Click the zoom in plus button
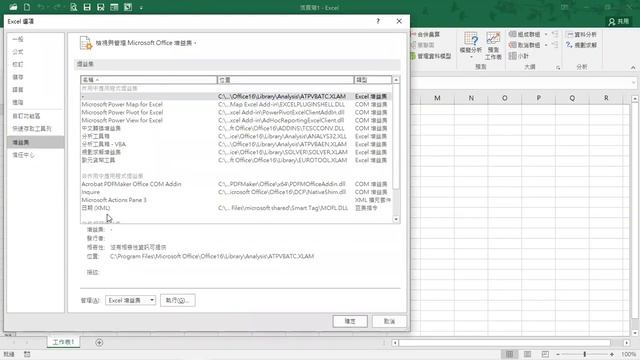The height and width of the screenshot is (360, 640). point(611,354)
